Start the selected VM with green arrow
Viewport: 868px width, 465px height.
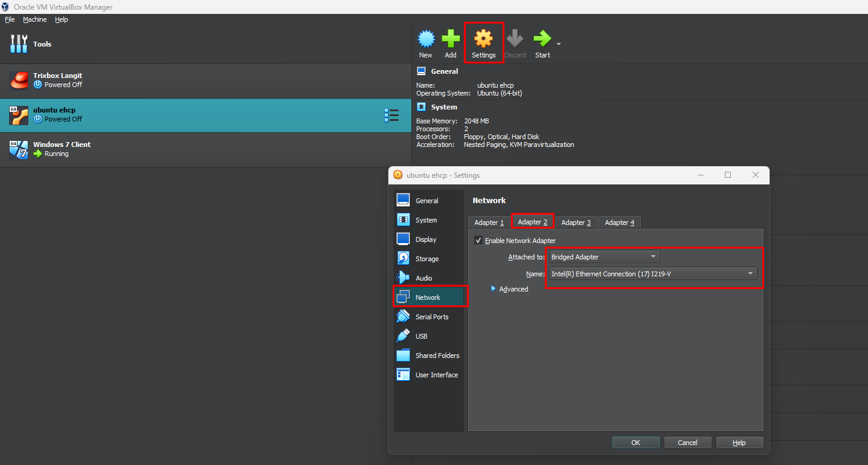tap(542, 39)
